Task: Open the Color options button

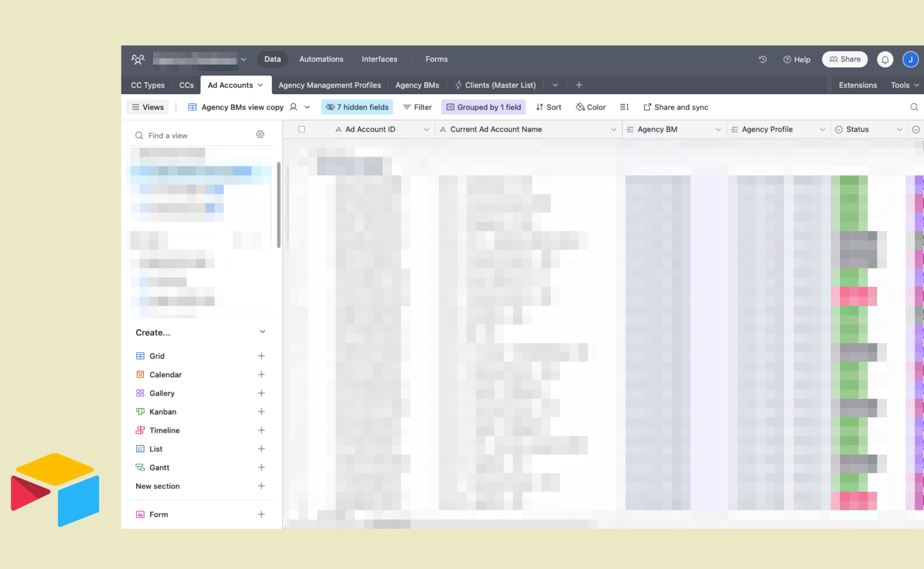Action: pos(591,107)
